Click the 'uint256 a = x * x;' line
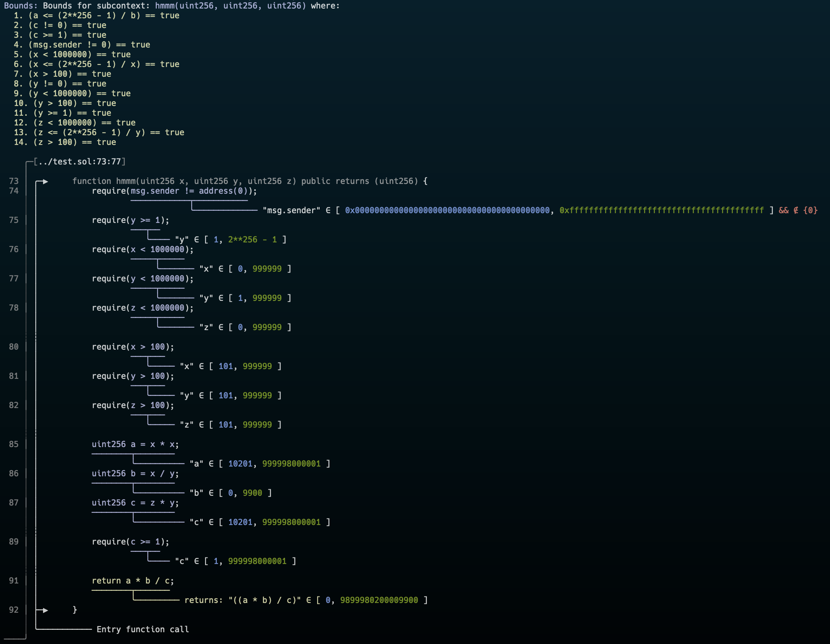 (x=135, y=444)
